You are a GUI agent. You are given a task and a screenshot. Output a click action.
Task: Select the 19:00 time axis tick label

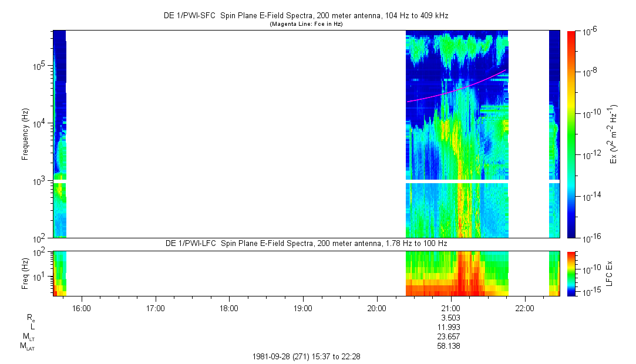coord(302,308)
